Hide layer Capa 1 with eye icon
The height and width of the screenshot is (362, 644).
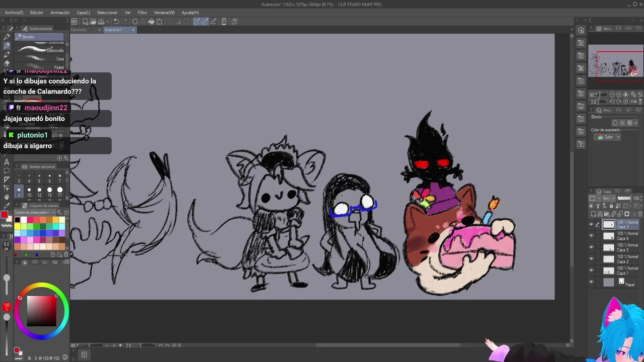592,270
